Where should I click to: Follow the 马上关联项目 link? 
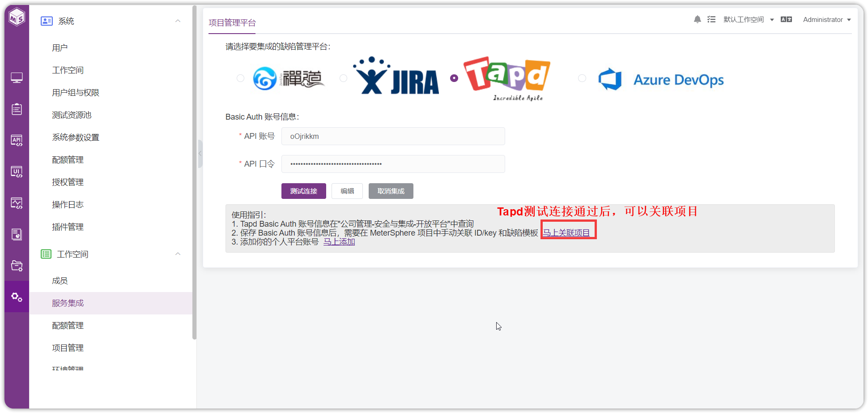click(x=566, y=233)
